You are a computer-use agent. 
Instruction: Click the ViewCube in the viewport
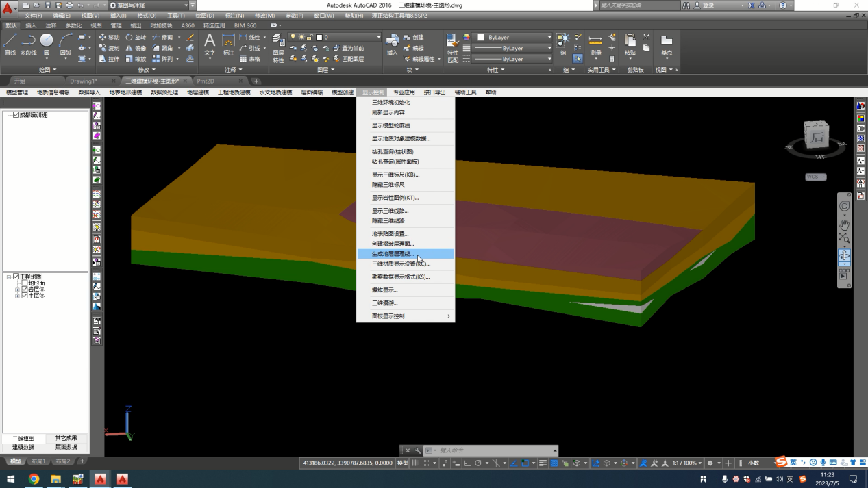(x=817, y=136)
